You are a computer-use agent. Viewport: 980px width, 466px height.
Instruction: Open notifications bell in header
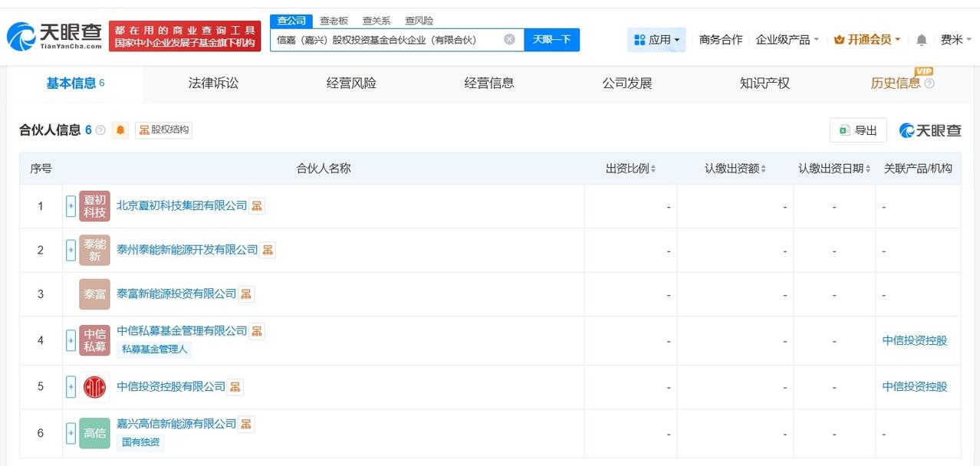coord(922,40)
